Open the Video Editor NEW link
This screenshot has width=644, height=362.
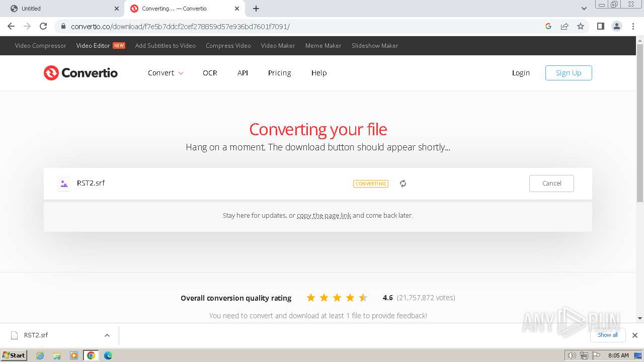101,46
